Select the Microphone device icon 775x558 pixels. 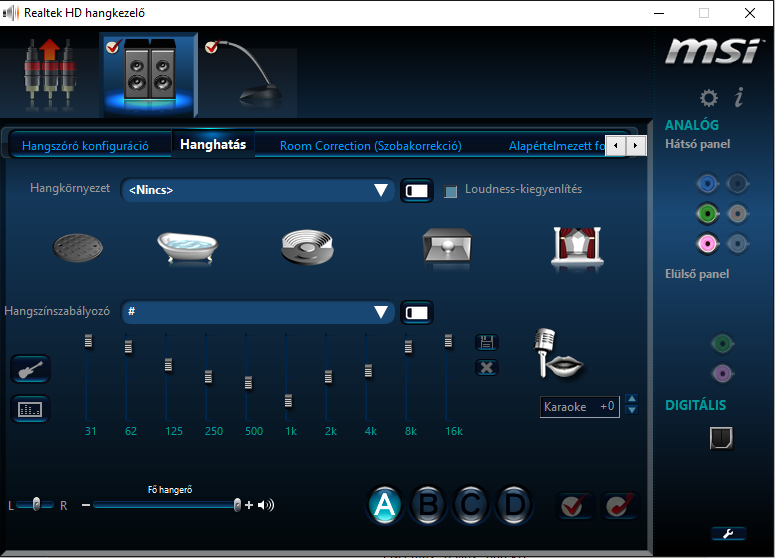(247, 74)
